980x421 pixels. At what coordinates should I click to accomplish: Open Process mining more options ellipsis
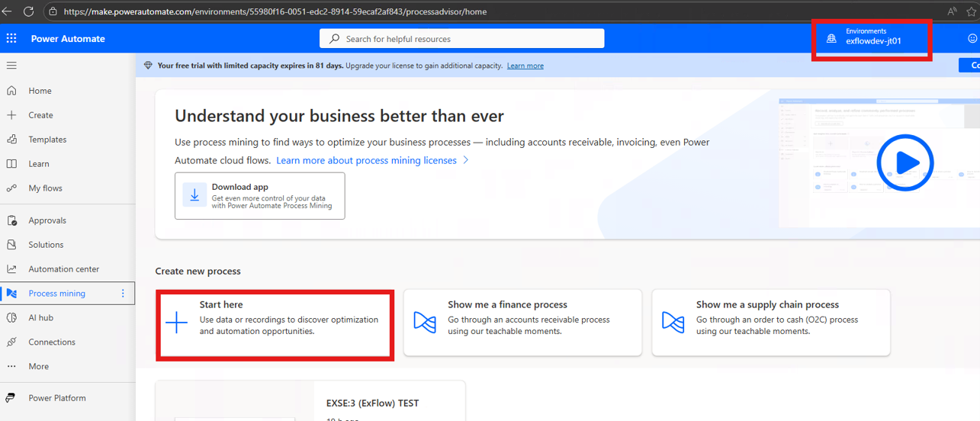(x=123, y=294)
